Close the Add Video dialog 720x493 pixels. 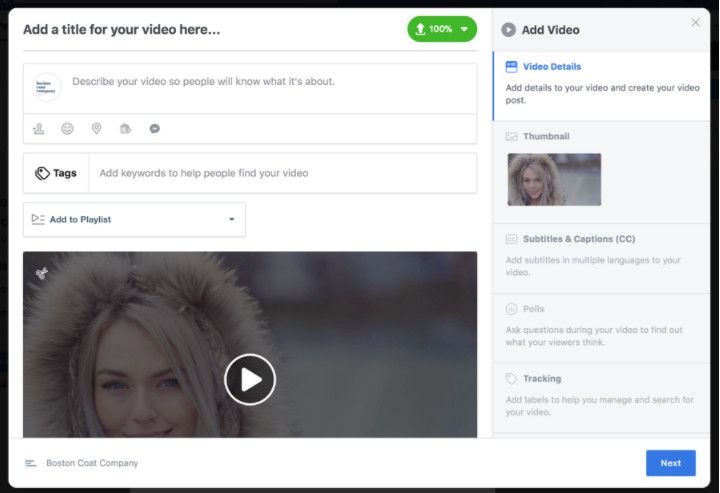pos(696,22)
